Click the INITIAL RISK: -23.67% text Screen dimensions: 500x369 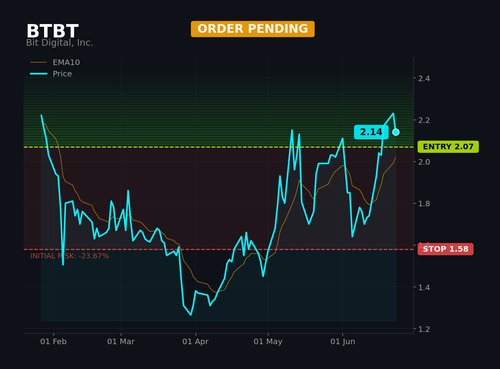point(69,256)
